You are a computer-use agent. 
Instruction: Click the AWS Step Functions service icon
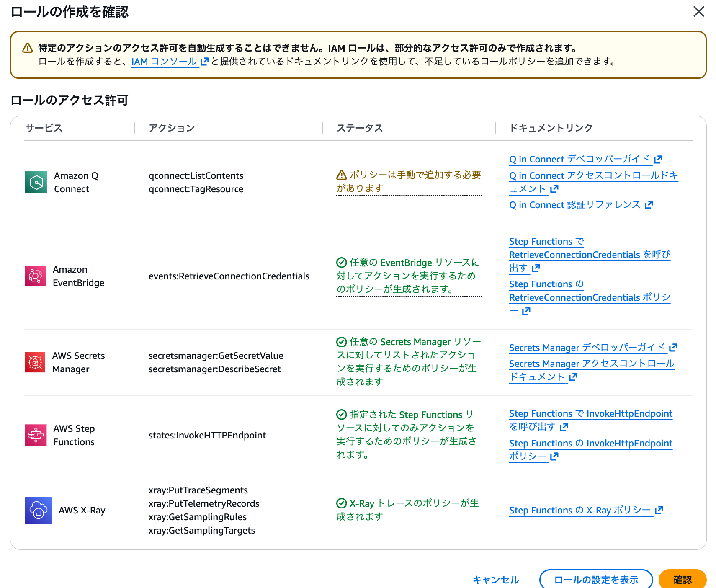(36, 435)
